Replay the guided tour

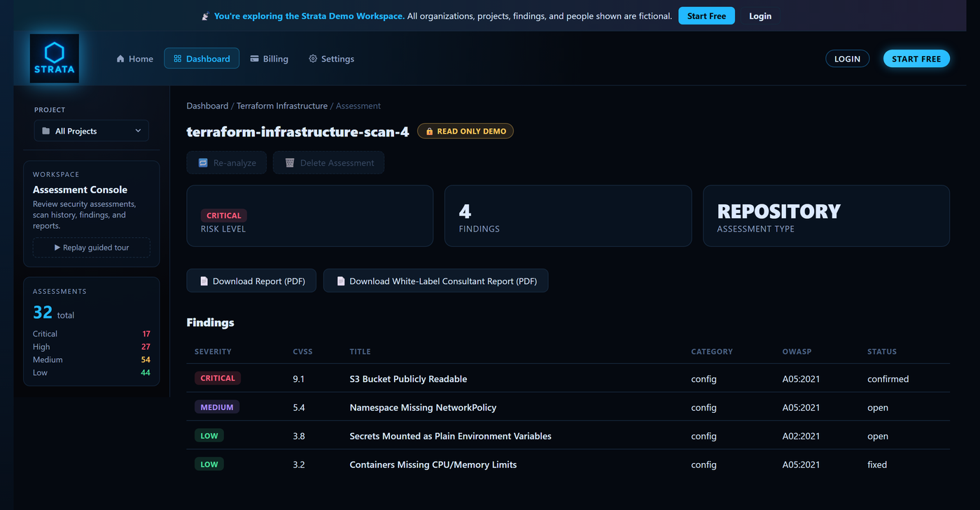pyautogui.click(x=92, y=248)
